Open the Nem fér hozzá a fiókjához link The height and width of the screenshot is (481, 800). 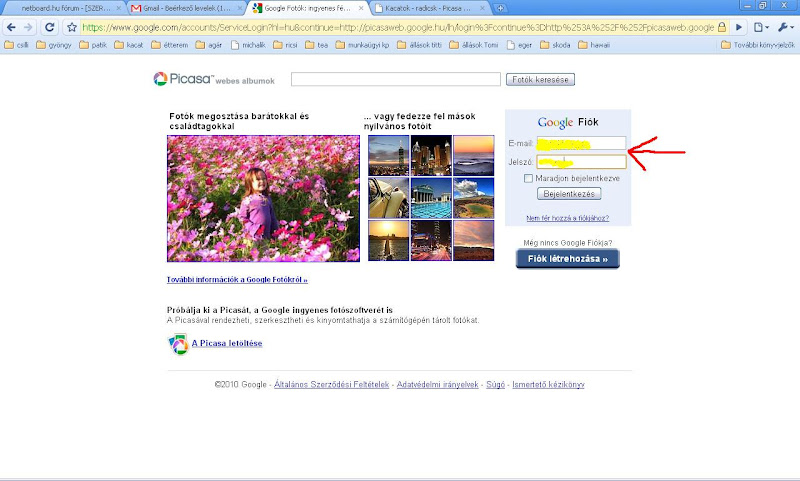568,218
